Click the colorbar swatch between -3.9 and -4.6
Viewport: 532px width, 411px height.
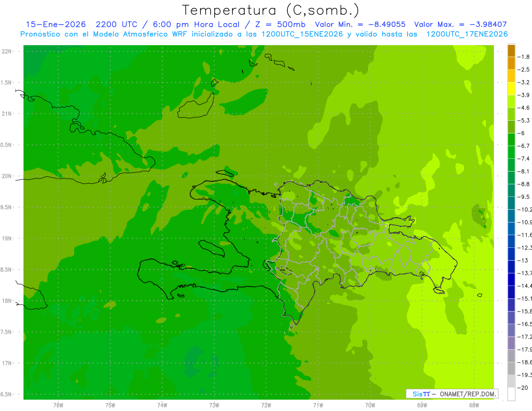(x=511, y=102)
